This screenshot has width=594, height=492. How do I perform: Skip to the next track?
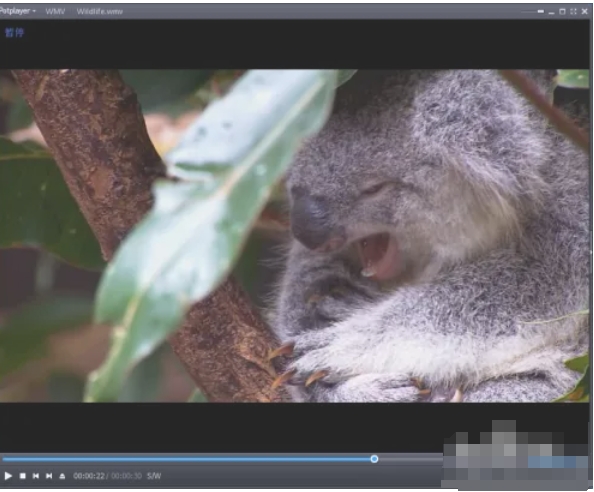click(49, 476)
